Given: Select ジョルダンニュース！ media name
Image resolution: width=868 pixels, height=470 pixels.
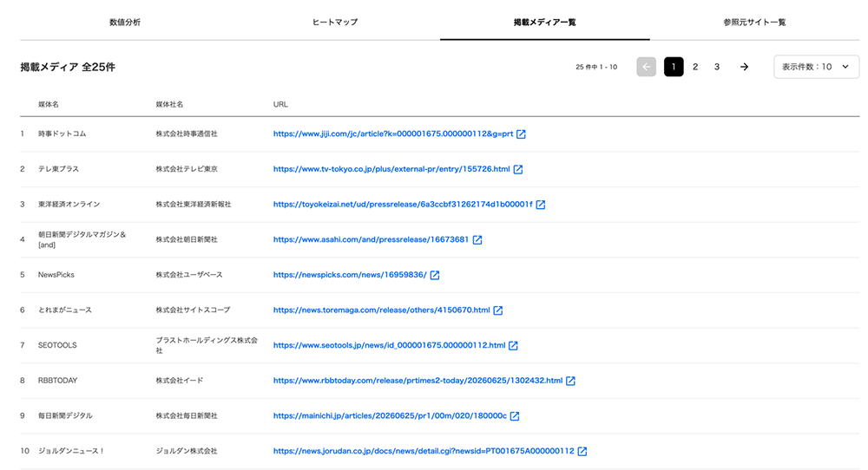Looking at the screenshot, I should pos(71,451).
